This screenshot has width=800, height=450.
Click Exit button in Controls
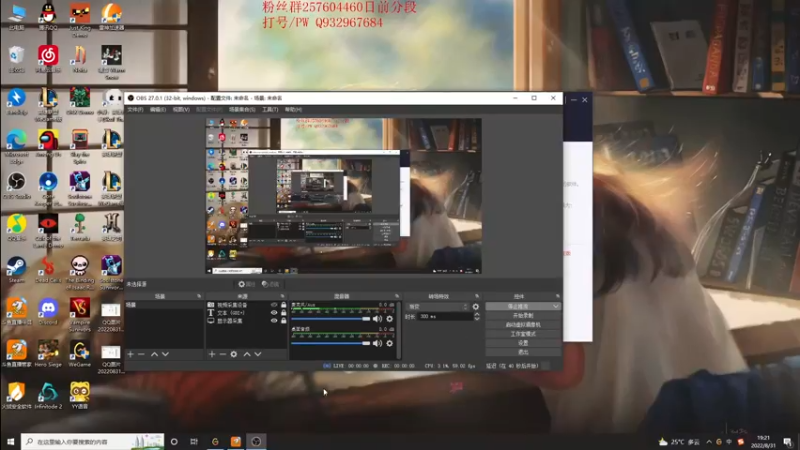[x=523, y=352]
